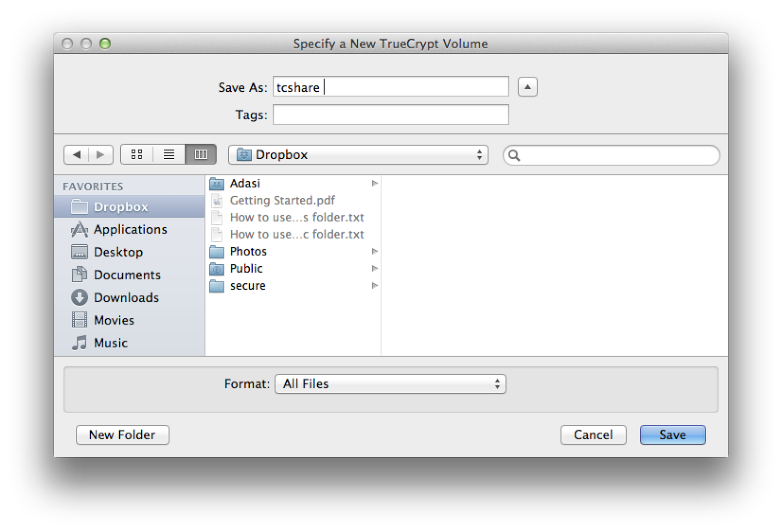Select the Dropbox sidebar favorite

pos(121,207)
